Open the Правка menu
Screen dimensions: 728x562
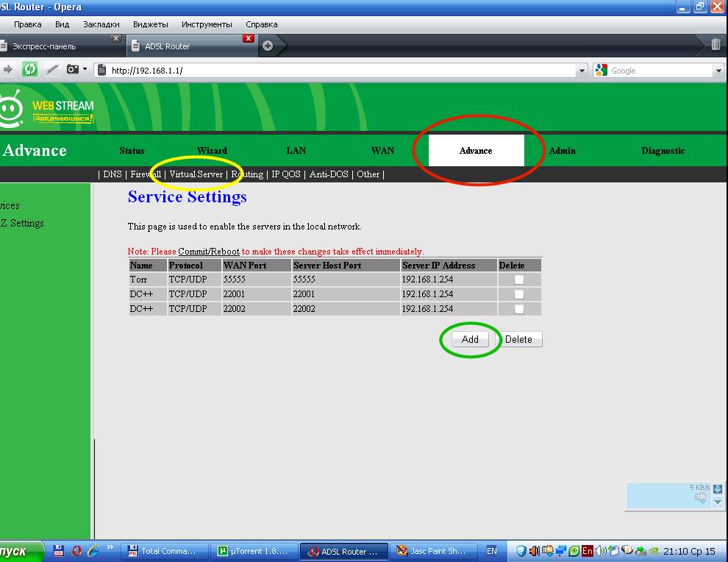click(27, 24)
